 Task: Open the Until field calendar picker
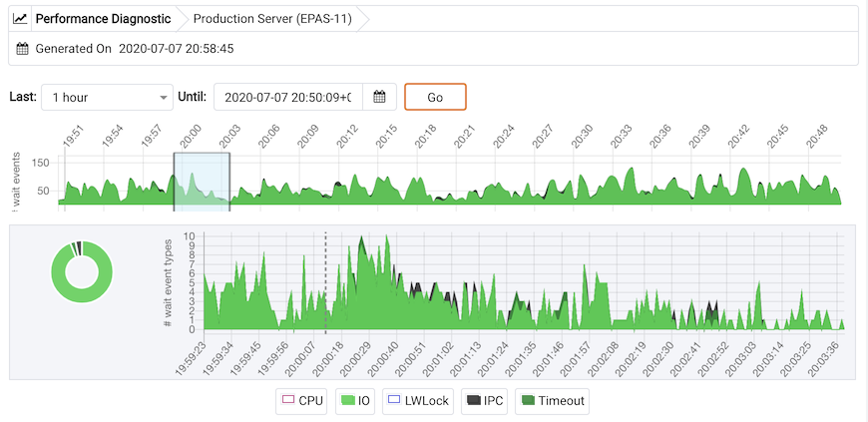tap(379, 98)
